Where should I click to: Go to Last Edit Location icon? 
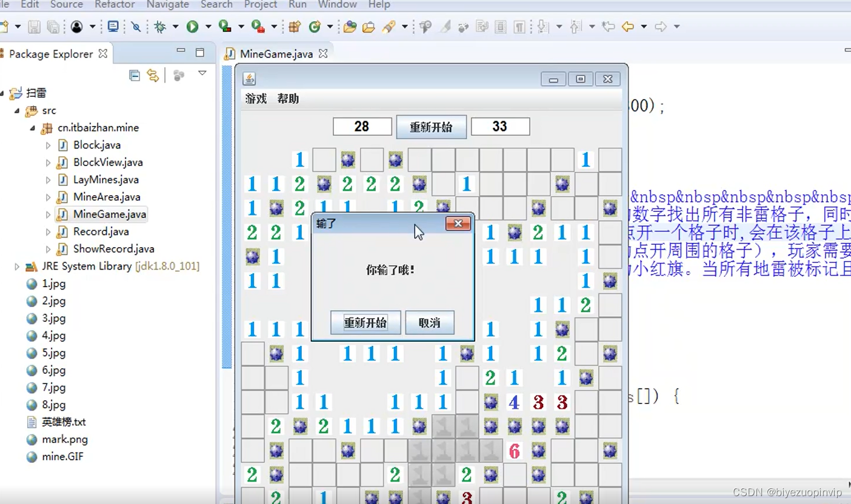pyautogui.click(x=608, y=27)
